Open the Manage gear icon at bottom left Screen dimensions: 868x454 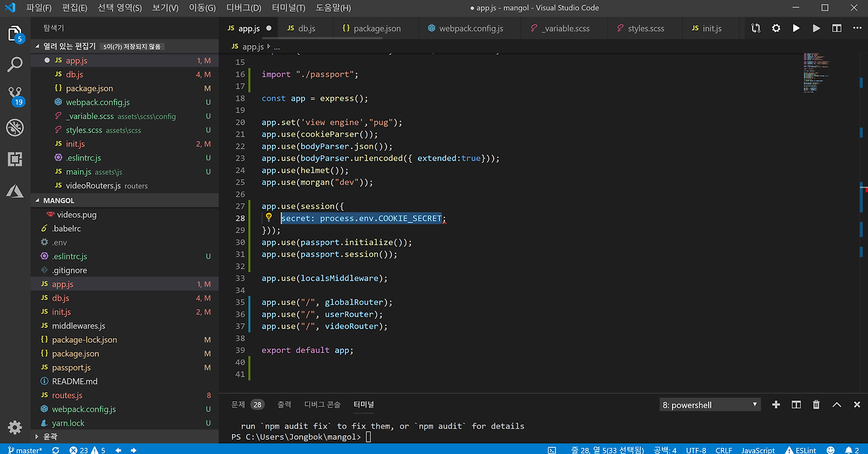pyautogui.click(x=15, y=428)
